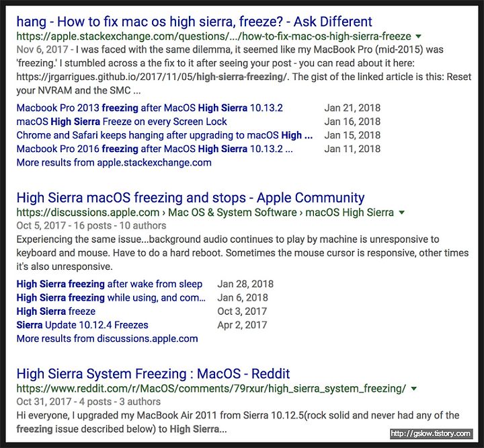Expand dropdown arrow beside apple.stackexchange.com URL
This screenshot has height=448, width=484.
coord(418,36)
